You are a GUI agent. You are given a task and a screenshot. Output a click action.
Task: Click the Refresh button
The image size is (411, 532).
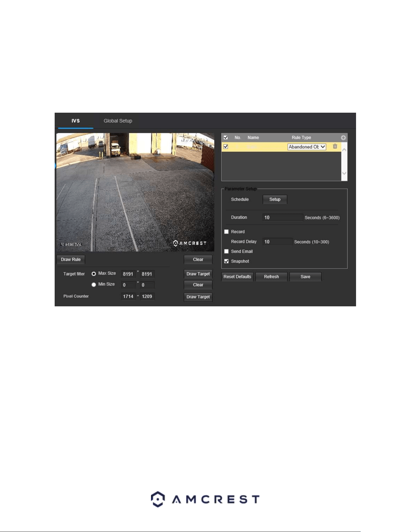pos(271,277)
